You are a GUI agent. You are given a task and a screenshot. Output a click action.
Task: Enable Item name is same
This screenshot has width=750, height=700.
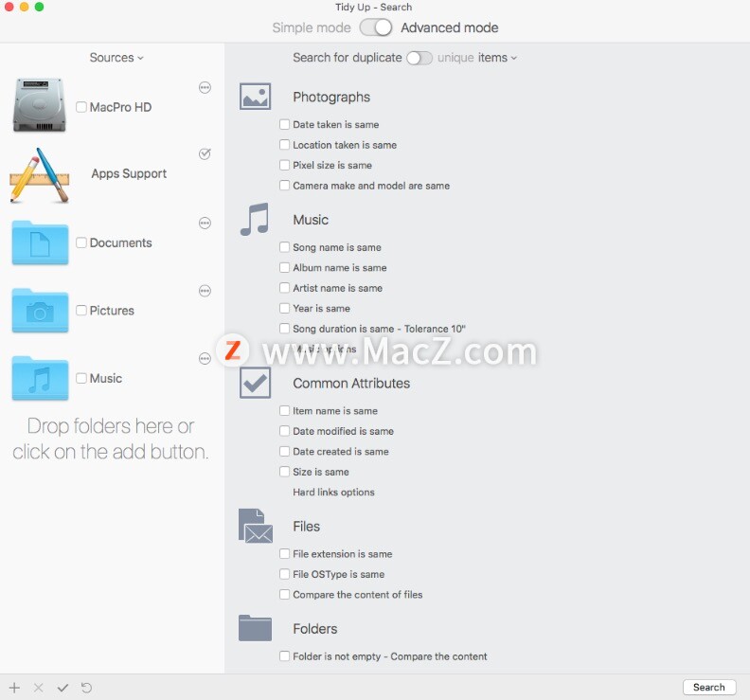pos(285,410)
